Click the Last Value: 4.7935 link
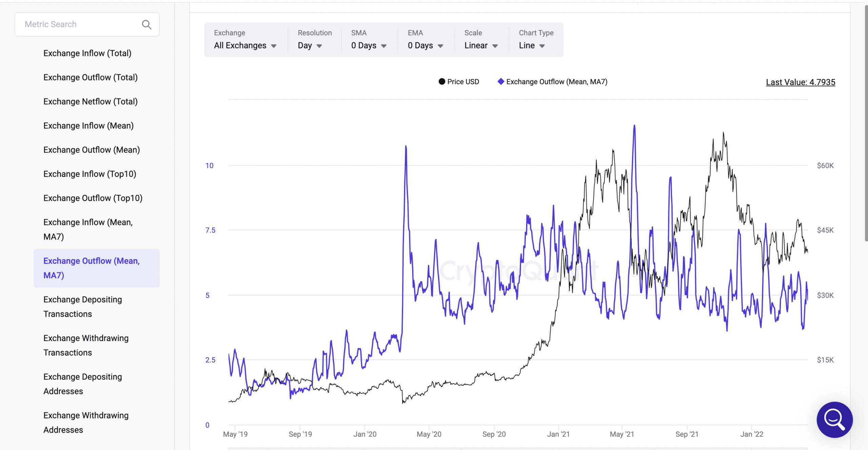868x450 pixels. [801, 82]
